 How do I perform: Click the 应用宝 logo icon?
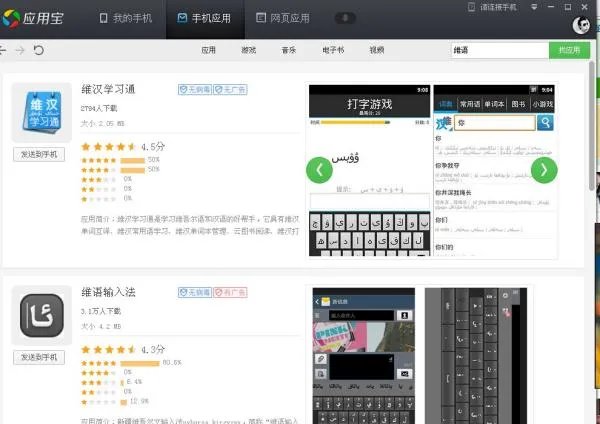pyautogui.click(x=10, y=18)
